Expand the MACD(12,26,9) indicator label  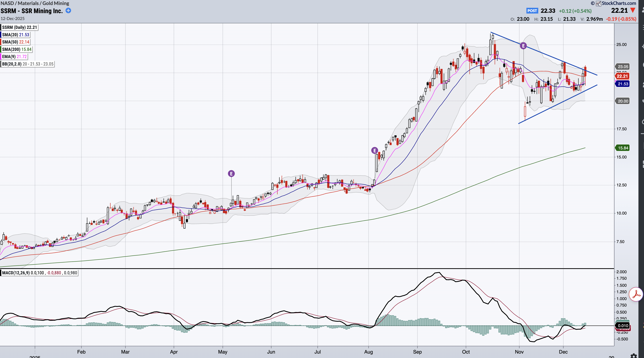(x=39, y=273)
